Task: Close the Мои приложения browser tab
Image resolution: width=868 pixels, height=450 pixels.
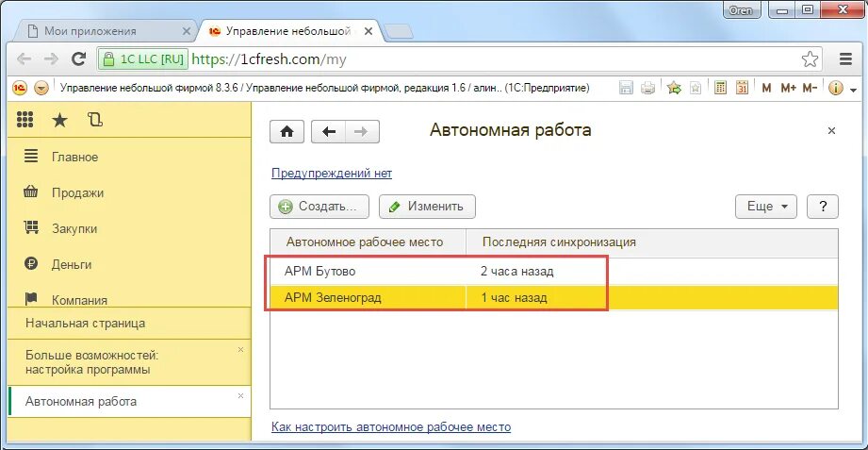Action: pyautogui.click(x=186, y=31)
